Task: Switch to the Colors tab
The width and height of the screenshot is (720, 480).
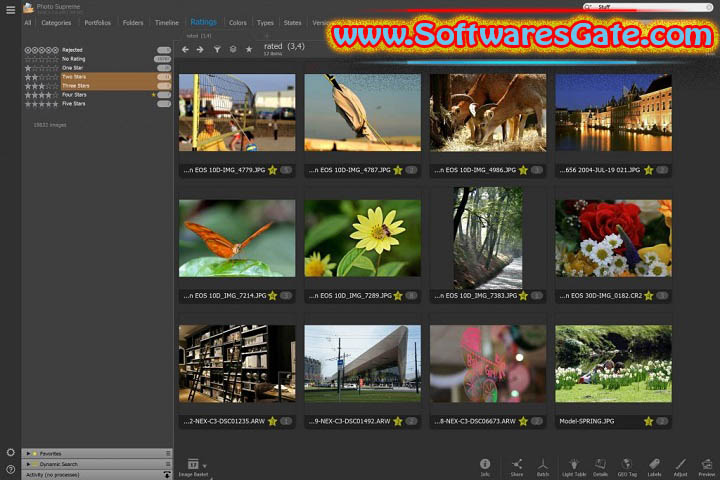Action: [x=238, y=23]
